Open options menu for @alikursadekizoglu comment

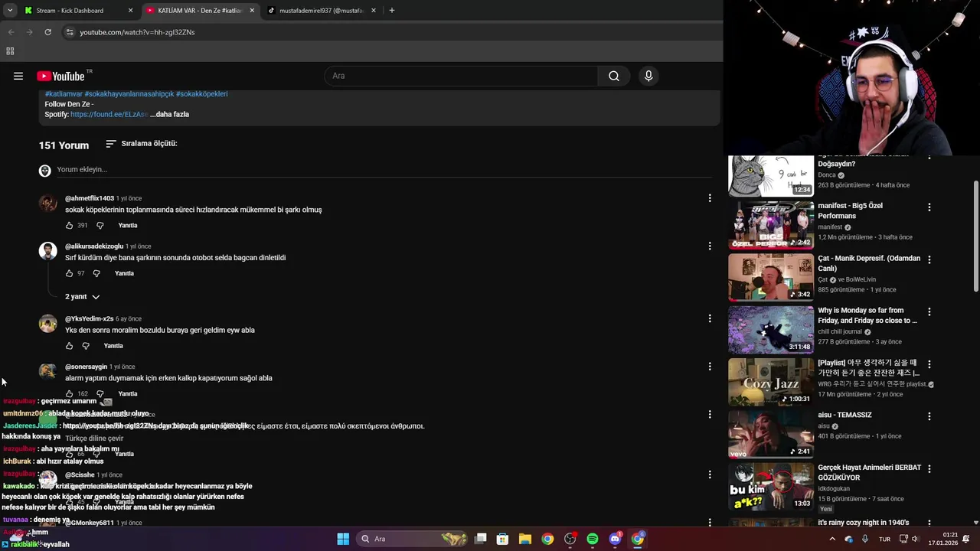[x=710, y=246]
